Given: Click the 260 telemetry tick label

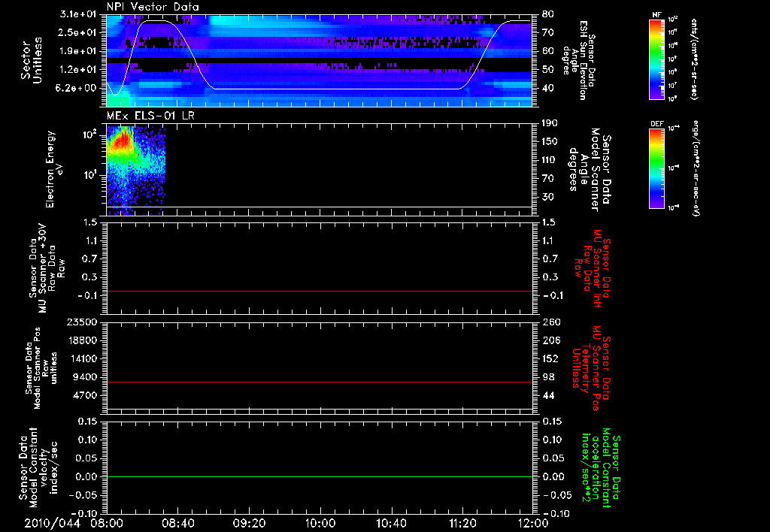Looking at the screenshot, I should click(x=550, y=322).
